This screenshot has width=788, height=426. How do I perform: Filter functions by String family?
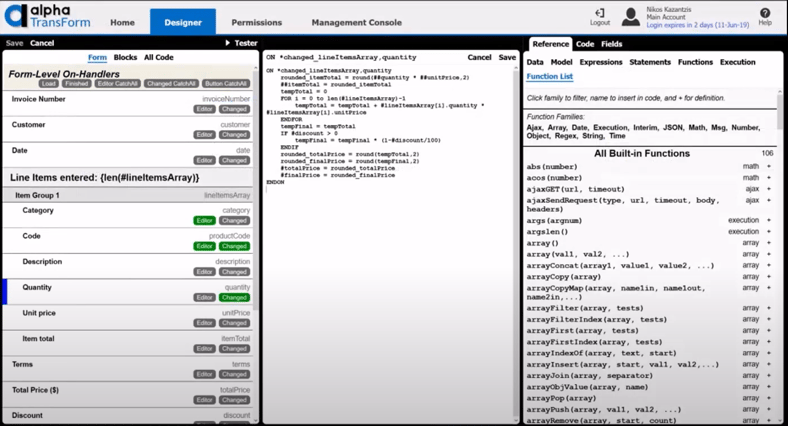(x=593, y=136)
